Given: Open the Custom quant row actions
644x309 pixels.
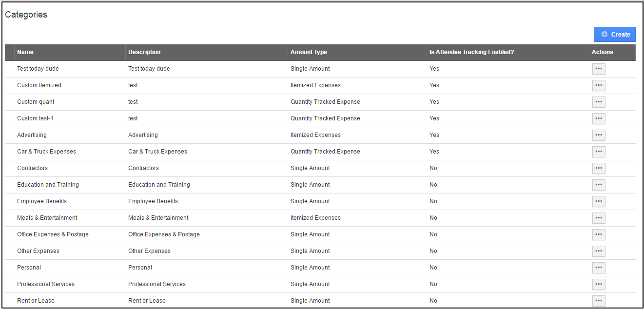Looking at the screenshot, I should [x=599, y=102].
